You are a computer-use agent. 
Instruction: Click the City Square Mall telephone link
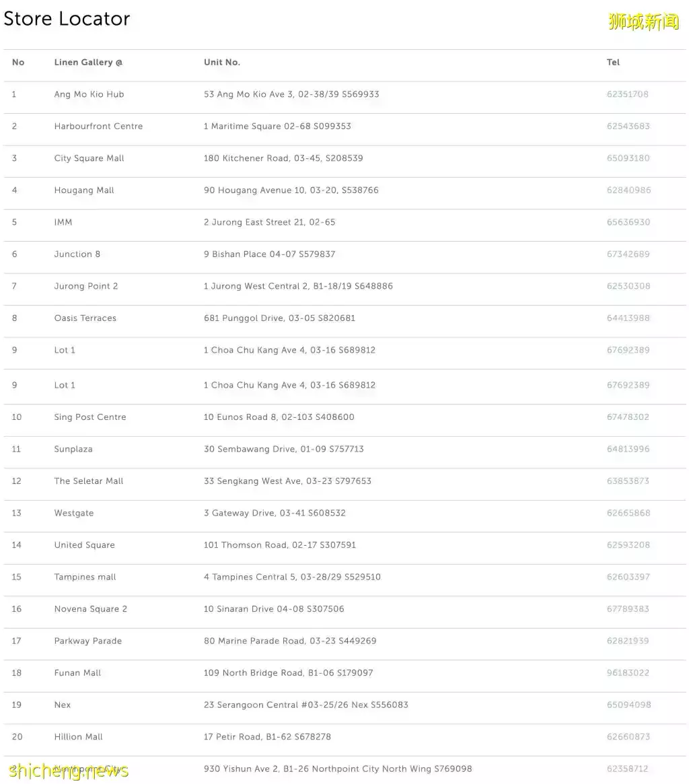[x=628, y=158]
